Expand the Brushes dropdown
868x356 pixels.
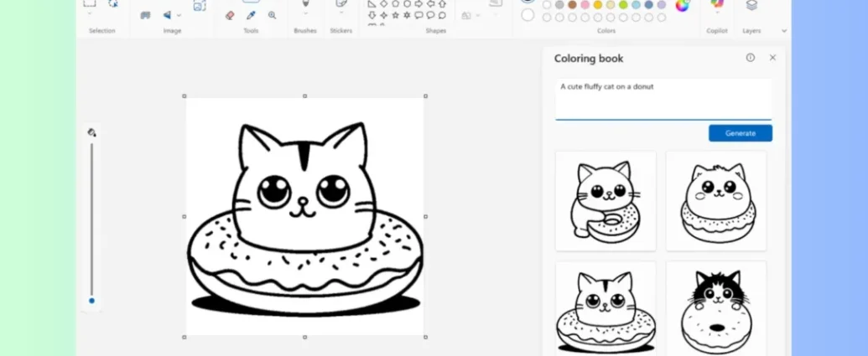click(x=305, y=13)
